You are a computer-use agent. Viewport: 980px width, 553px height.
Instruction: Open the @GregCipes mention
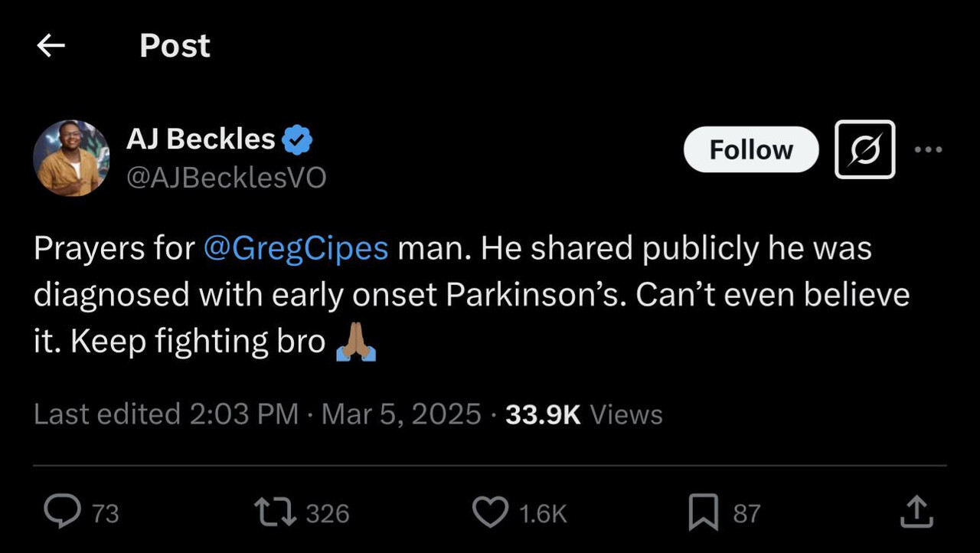tap(296, 249)
